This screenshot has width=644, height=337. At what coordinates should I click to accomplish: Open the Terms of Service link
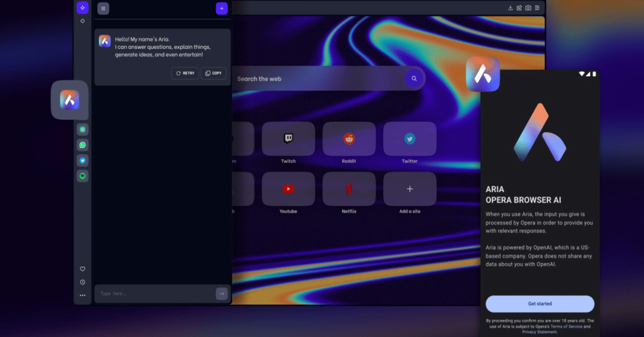click(x=566, y=326)
